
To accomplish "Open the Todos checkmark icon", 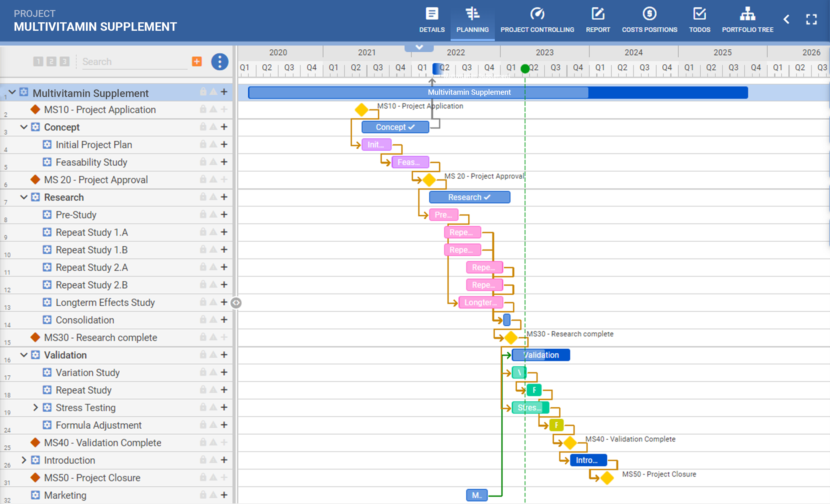I will (x=699, y=14).
